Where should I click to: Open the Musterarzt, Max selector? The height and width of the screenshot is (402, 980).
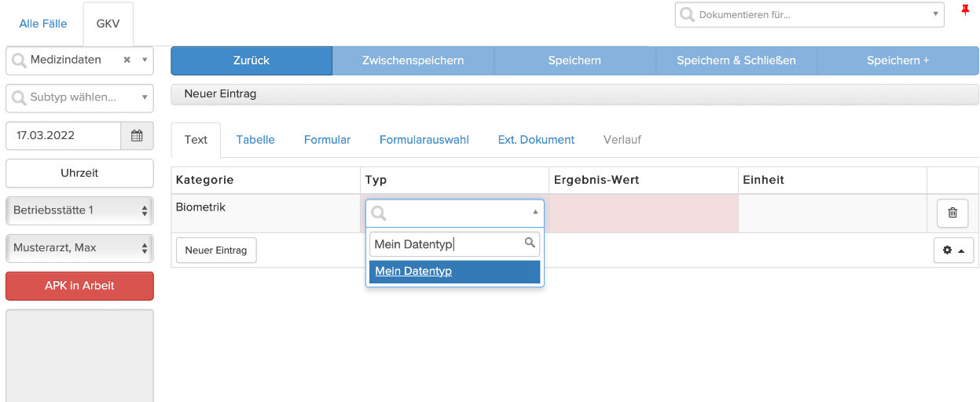(79, 247)
